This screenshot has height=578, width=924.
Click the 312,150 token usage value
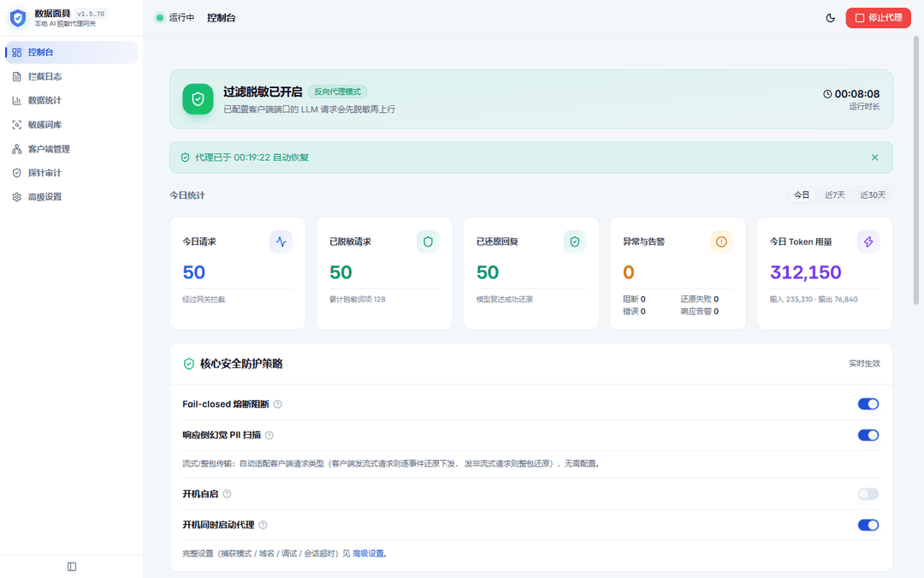point(806,272)
